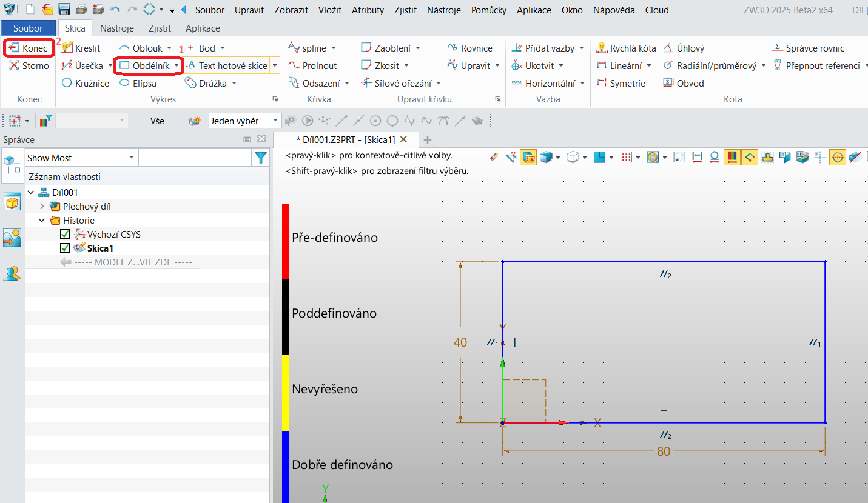The width and height of the screenshot is (868, 503).
Task: Select the Kružnice circle tool
Action: 86,83
